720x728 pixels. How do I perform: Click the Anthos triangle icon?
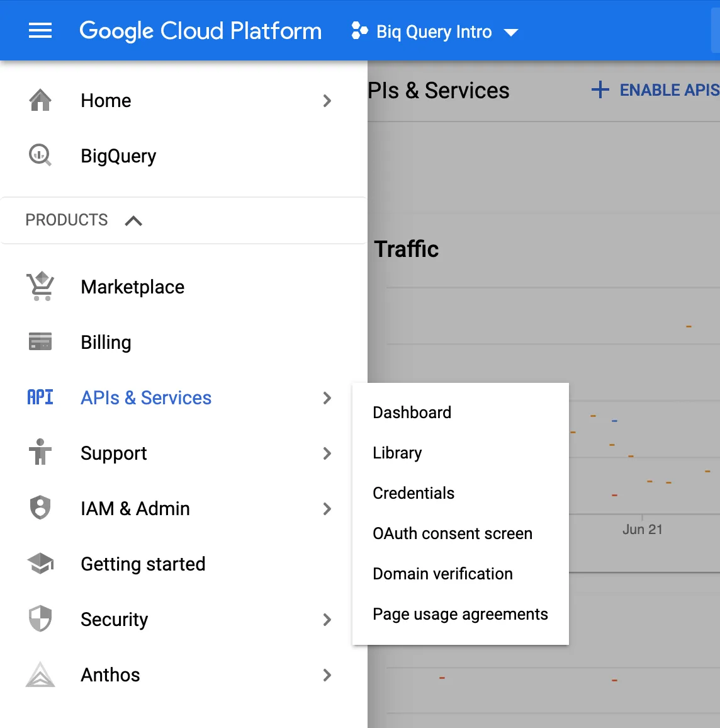point(40,674)
